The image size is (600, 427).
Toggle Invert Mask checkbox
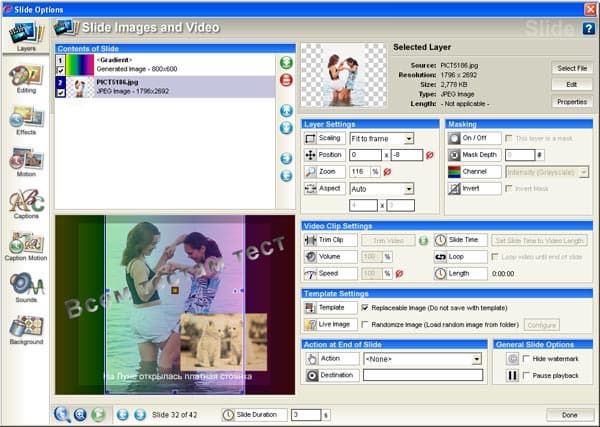point(509,188)
